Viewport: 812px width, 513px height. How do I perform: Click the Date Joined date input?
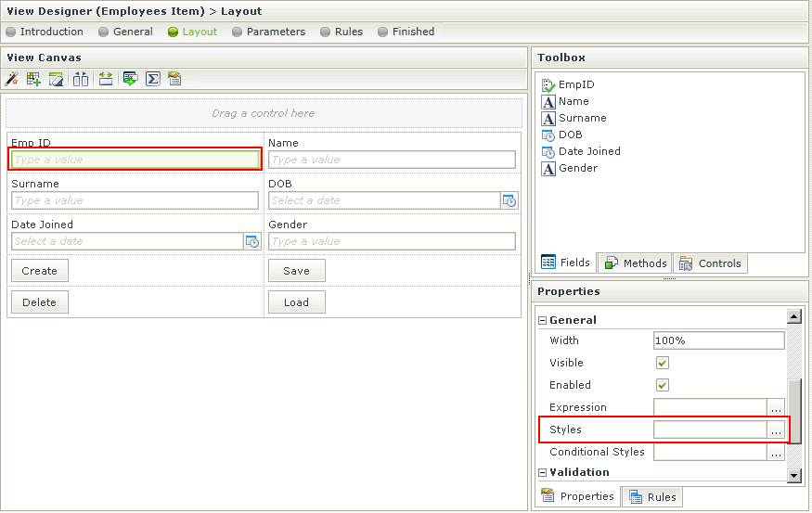click(127, 241)
